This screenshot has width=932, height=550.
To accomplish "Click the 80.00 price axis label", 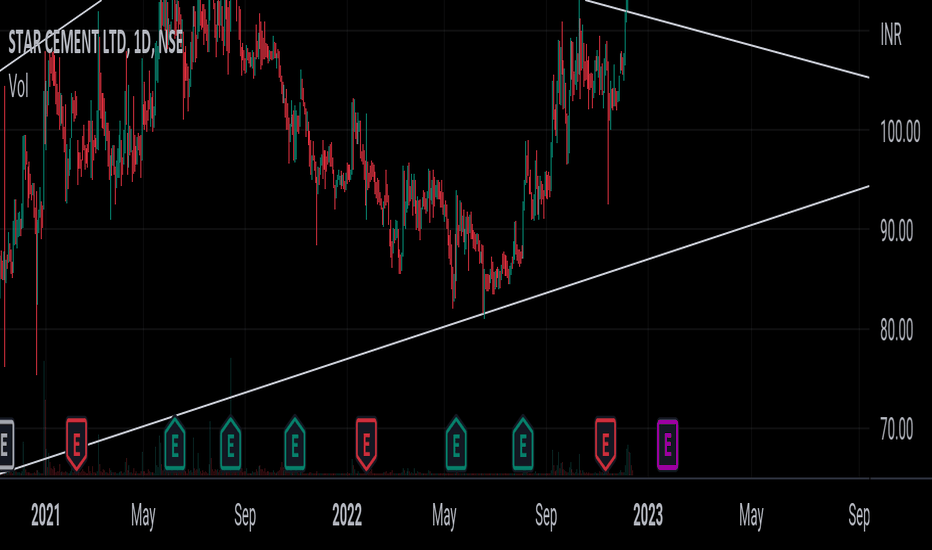I will click(896, 329).
